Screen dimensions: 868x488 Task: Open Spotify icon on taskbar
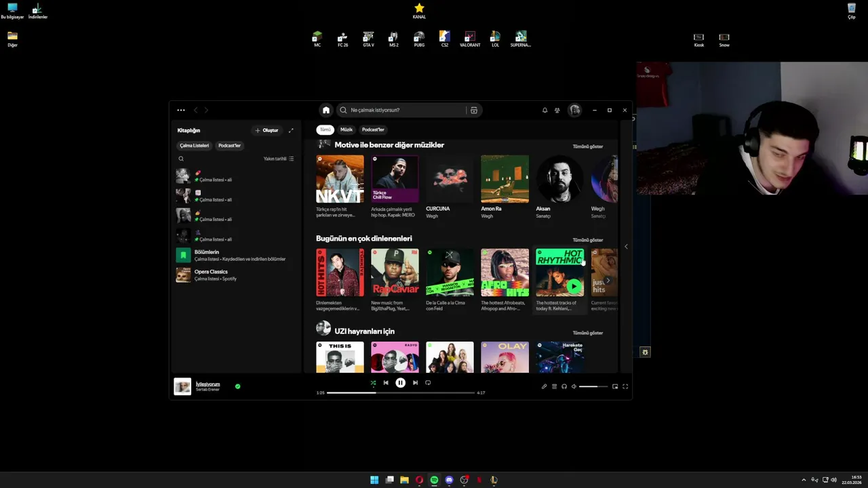click(x=434, y=480)
